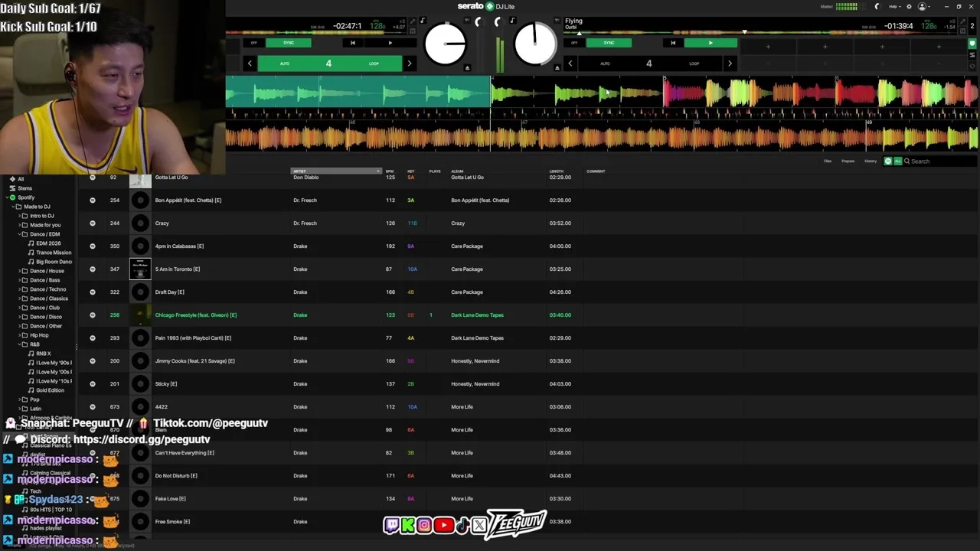Click Spotify icon for Crazy track
Screen dimensions: 980x551
(x=93, y=223)
